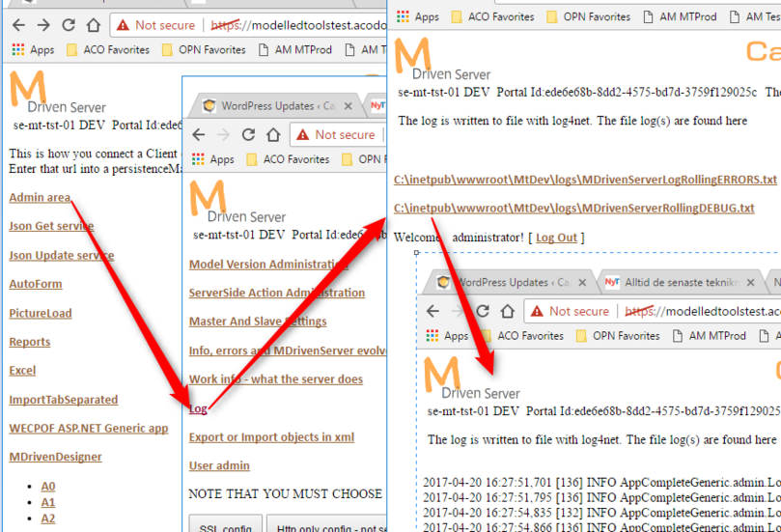The image size is (781, 532).
Task: Close WordPress Updates tab in middle window
Action: click(349, 106)
